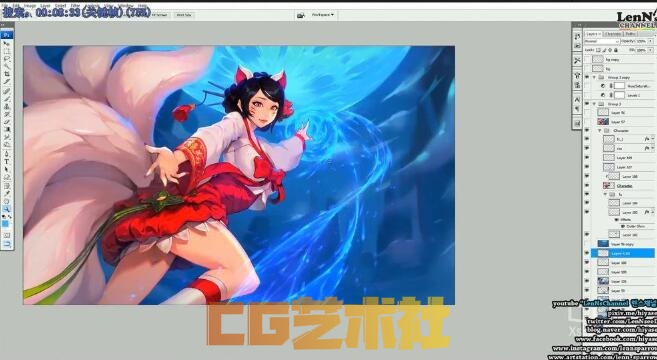Screen dimensions: 657x360
Task: Select the Layer 57 thumbnail
Action: 603,122
